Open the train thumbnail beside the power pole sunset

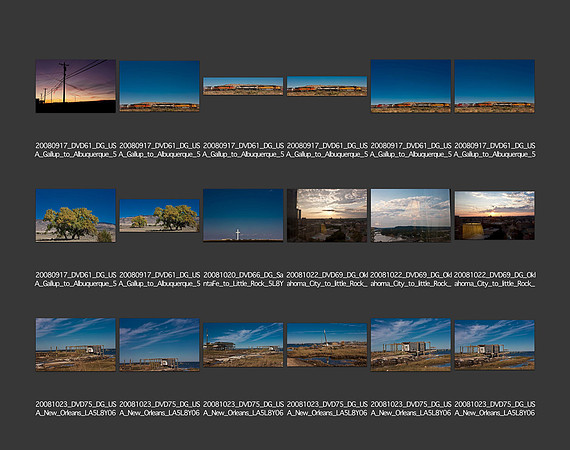click(160, 86)
